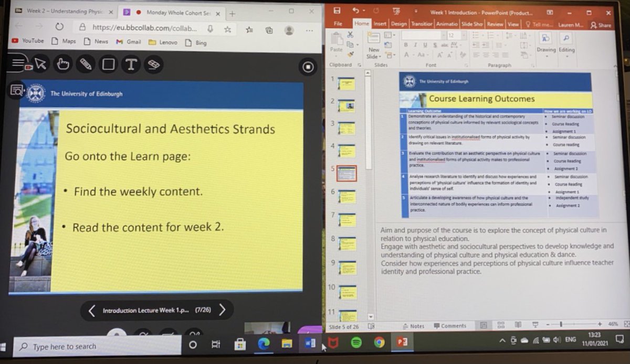The height and width of the screenshot is (364, 630).
Task: Open the Collaborate session menu
Action: pos(18,64)
